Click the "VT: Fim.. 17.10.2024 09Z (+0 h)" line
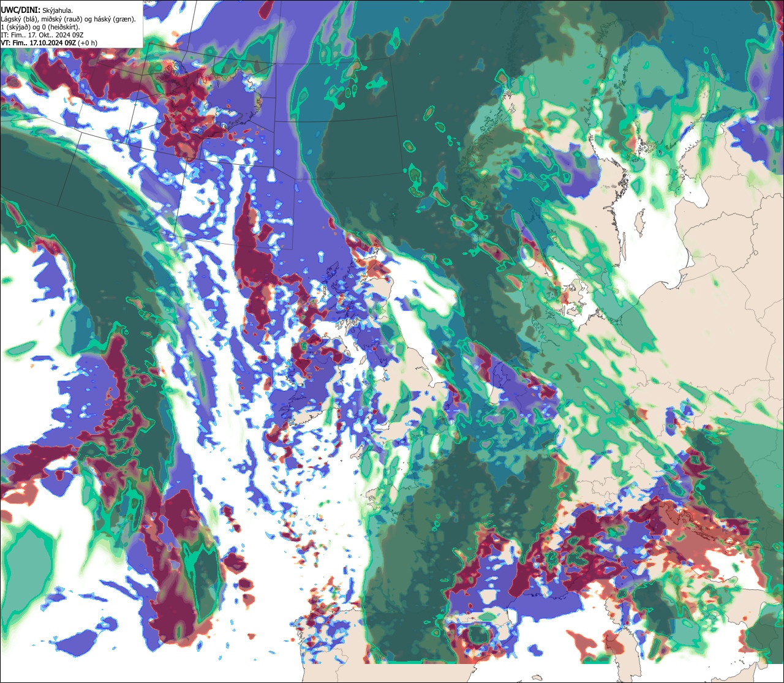784x683 pixels. pos(49,43)
